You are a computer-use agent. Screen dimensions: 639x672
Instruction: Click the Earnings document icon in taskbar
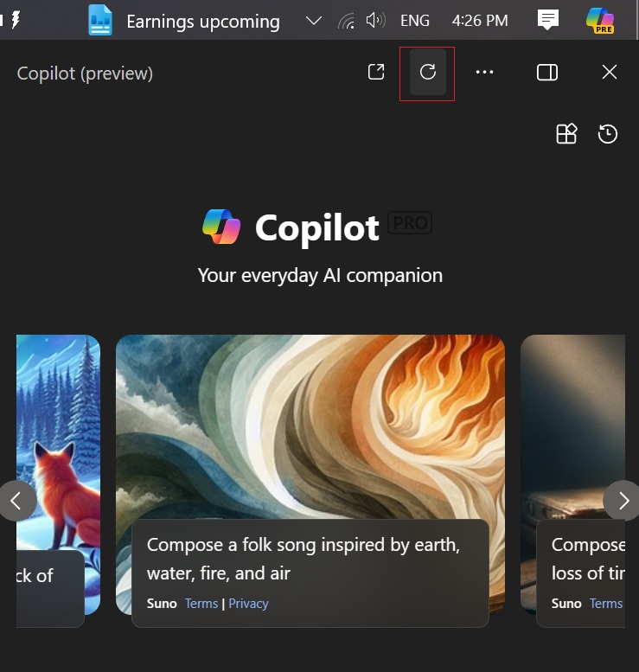[99, 20]
